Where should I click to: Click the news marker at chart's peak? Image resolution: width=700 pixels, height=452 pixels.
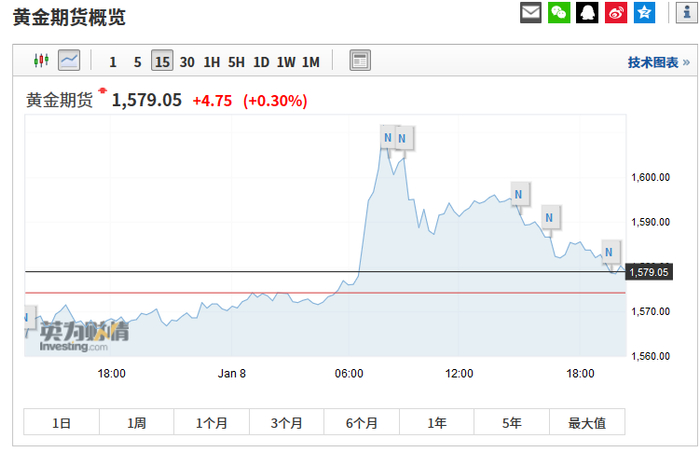388,137
